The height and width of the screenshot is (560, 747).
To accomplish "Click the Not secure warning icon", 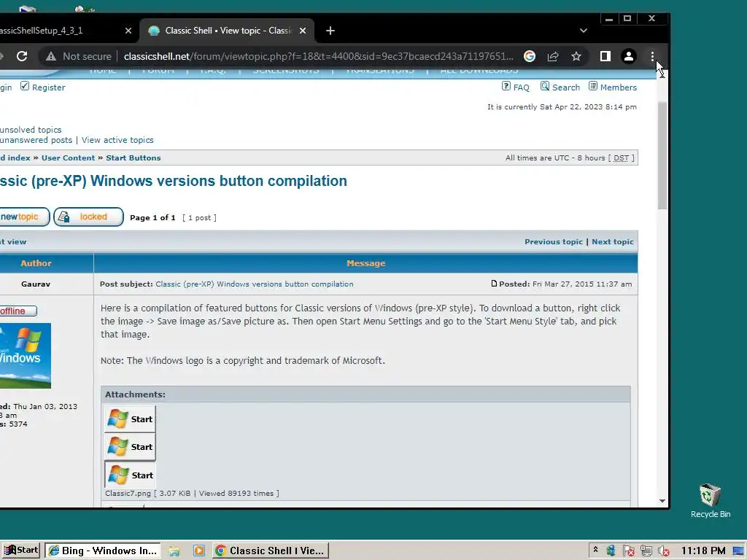I will point(51,57).
